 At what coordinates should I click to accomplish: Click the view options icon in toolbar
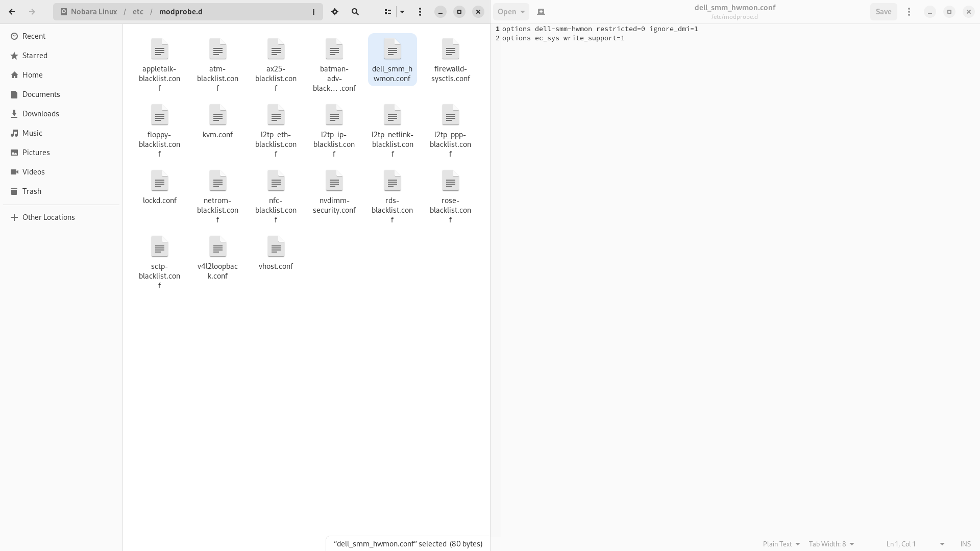click(402, 11)
